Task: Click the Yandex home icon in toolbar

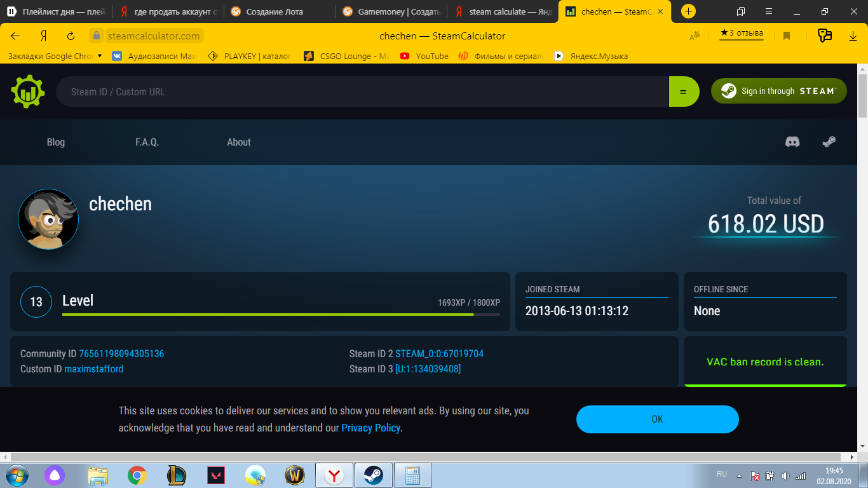Action: (43, 36)
